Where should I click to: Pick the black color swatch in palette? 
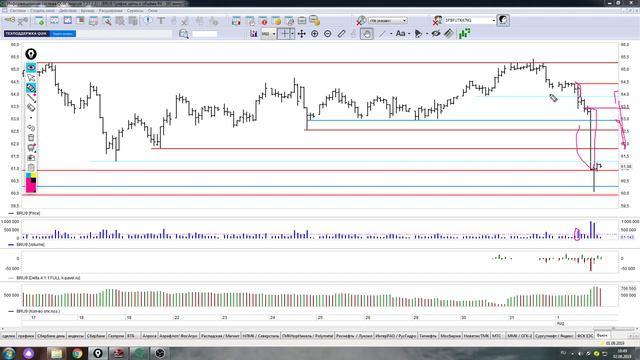click(x=33, y=180)
